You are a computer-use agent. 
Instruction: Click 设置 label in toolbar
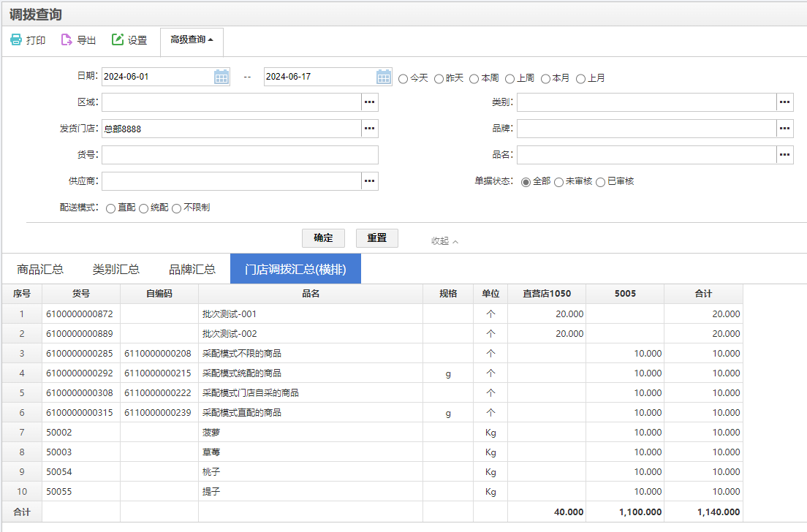(137, 40)
